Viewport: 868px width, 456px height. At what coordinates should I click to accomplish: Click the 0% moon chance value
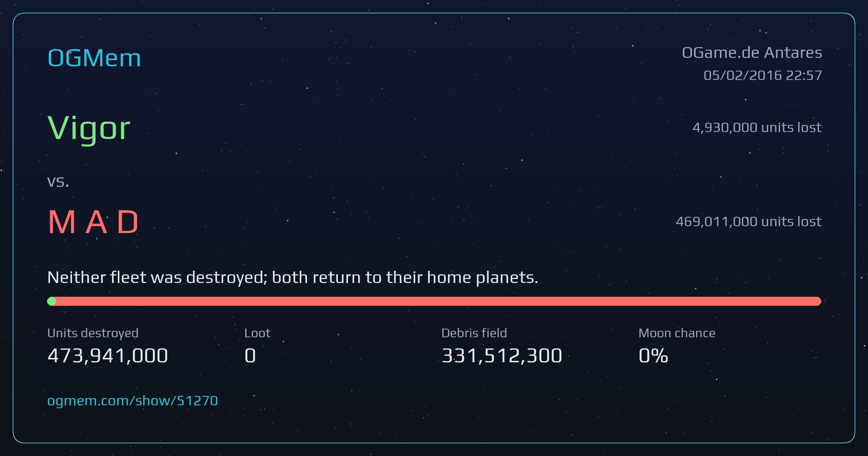pyautogui.click(x=653, y=356)
